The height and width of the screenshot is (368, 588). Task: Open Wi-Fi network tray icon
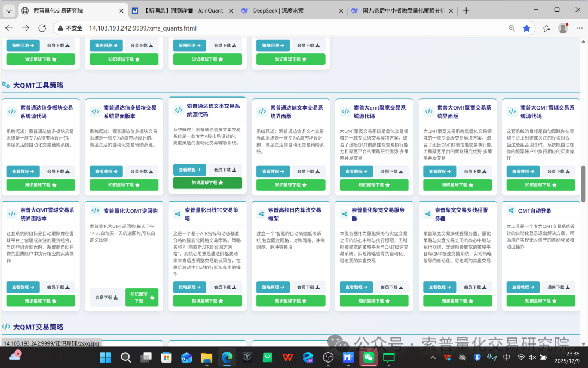(x=521, y=358)
